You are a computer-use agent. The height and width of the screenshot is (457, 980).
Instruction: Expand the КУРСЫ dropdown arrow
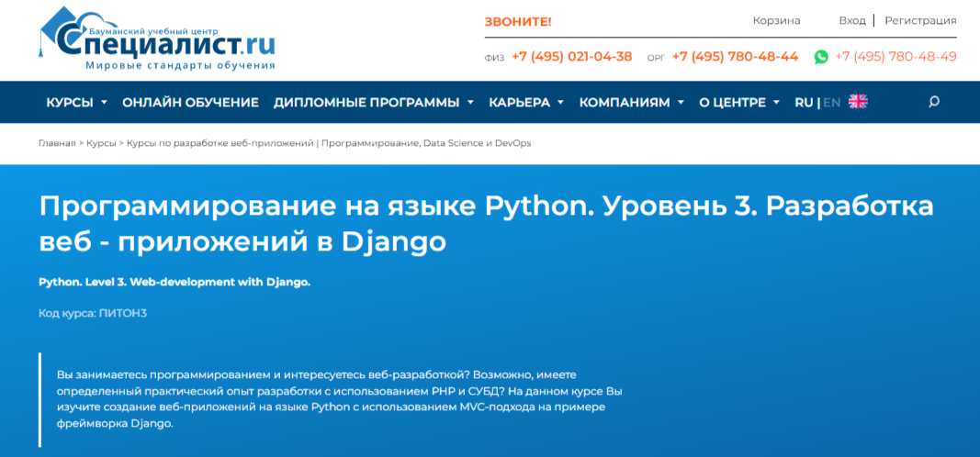[104, 103]
